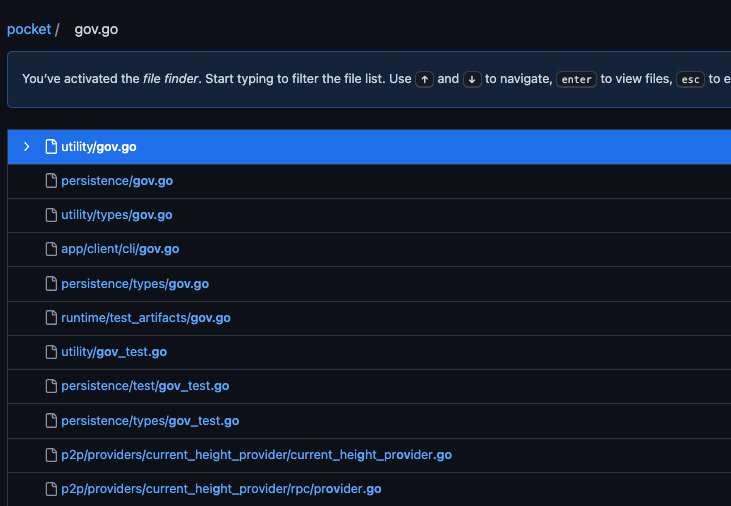This screenshot has height=506, width=731.
Task: Click the file icon next to persistence/types/gov_test.go
Action: click(x=51, y=420)
